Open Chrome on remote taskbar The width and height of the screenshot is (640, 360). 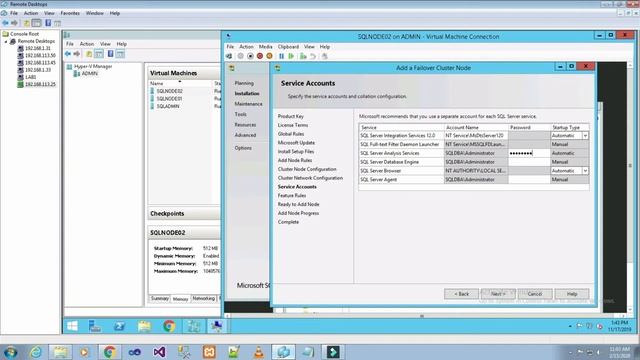click(x=169, y=326)
